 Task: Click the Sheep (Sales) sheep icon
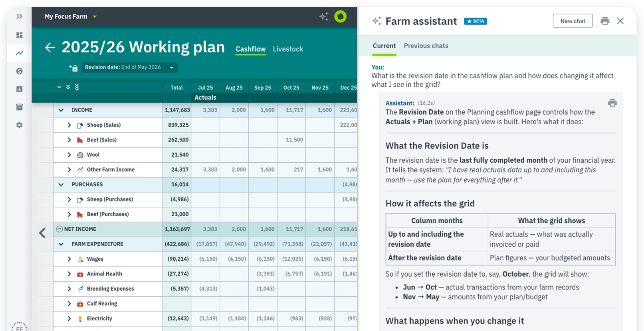click(x=80, y=125)
